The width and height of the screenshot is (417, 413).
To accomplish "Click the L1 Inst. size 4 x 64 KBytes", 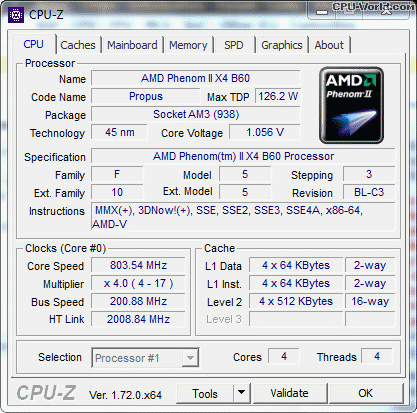I will (296, 284).
